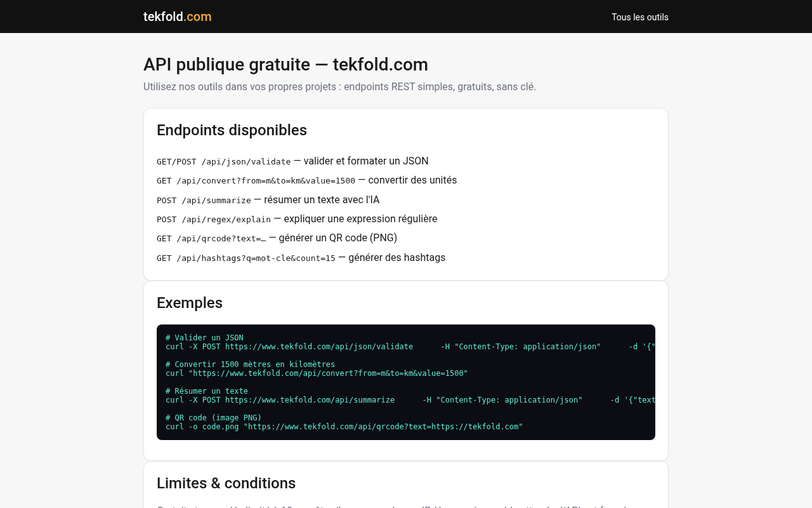The width and height of the screenshot is (812, 508).
Task: Select the POST /api/summarize endpoint code
Action: pyautogui.click(x=204, y=201)
